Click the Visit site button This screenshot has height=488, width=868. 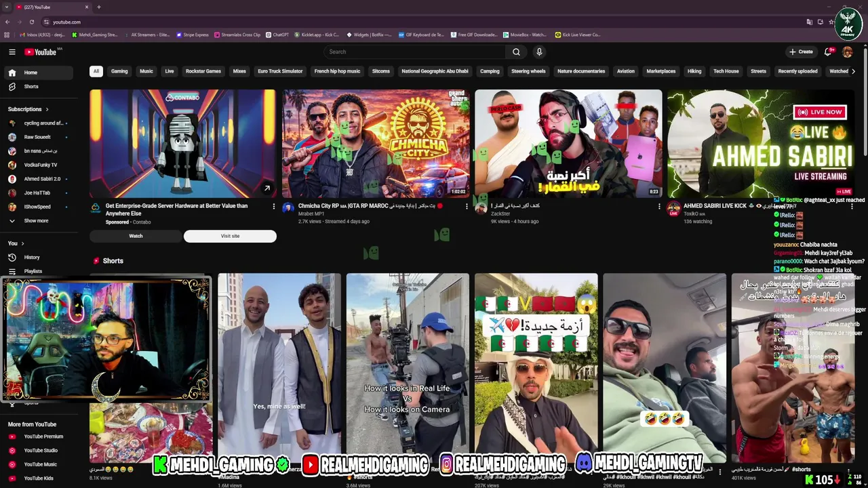click(230, 236)
